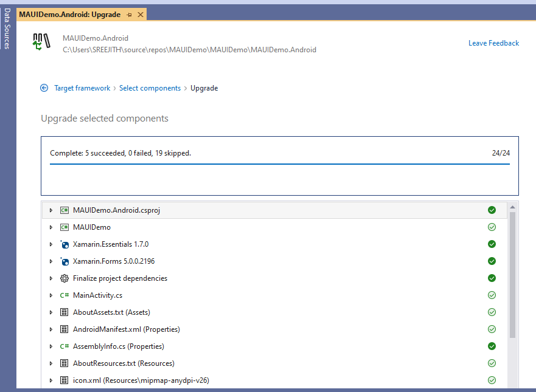Viewport: 536px width, 392px height.
Task: Select Finalize project dependencies label
Action: tap(120, 278)
